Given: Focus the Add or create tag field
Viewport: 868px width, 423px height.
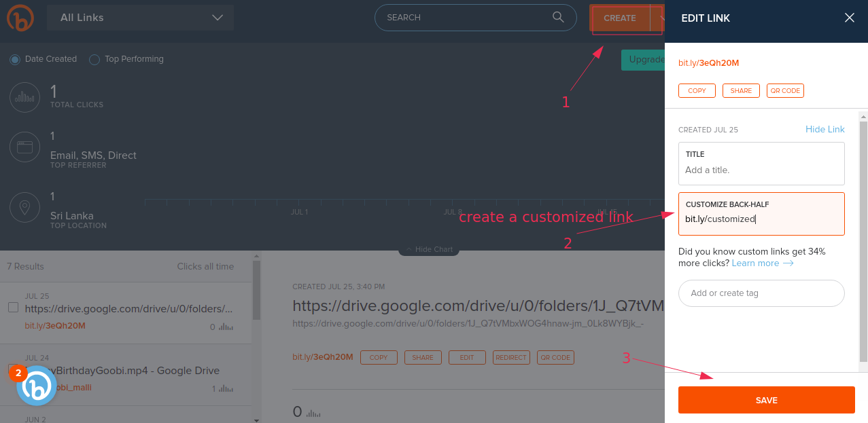Looking at the screenshot, I should coord(761,293).
